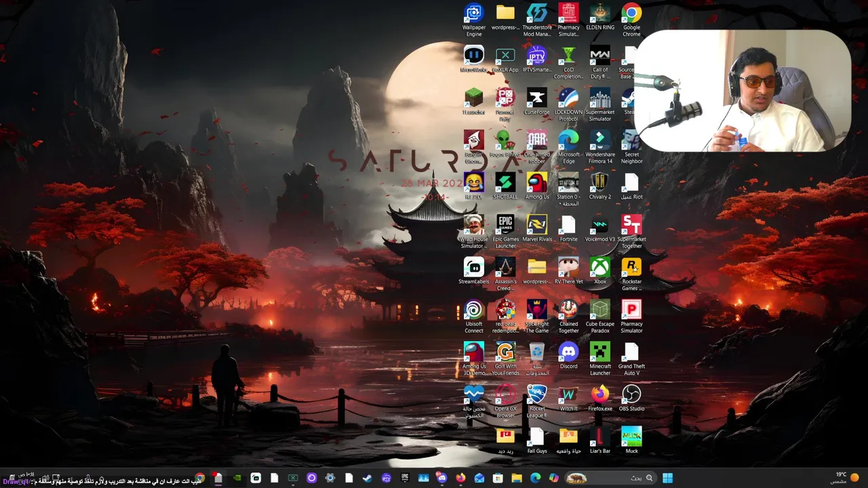The image size is (868, 488).
Task: Select the Rockstar Games Launcher icon
Action: click(631, 274)
